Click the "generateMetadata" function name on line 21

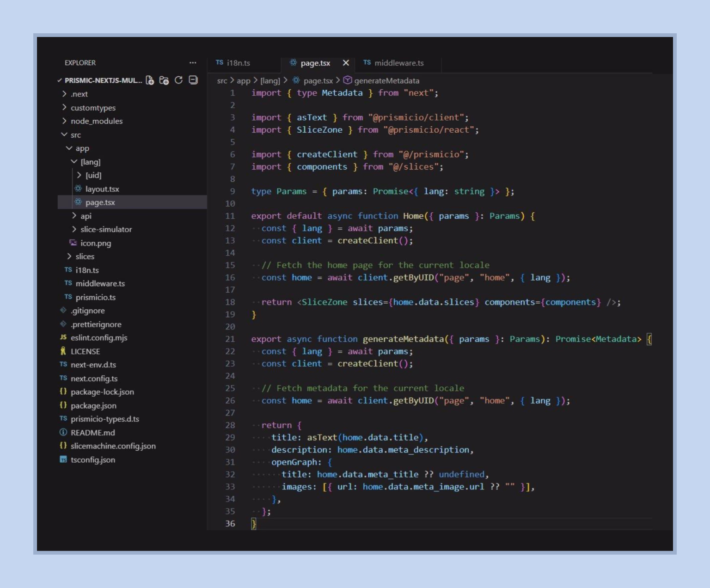tap(403, 339)
